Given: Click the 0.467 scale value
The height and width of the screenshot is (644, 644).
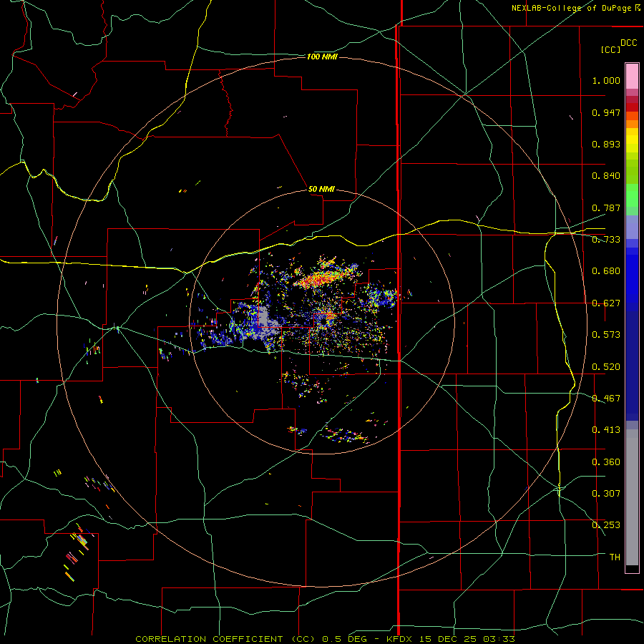Looking at the screenshot, I should point(606,399).
